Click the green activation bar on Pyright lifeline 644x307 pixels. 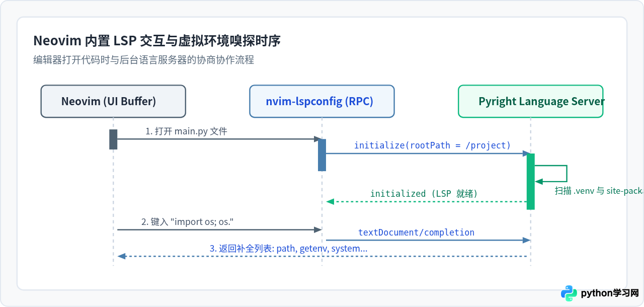(531, 182)
